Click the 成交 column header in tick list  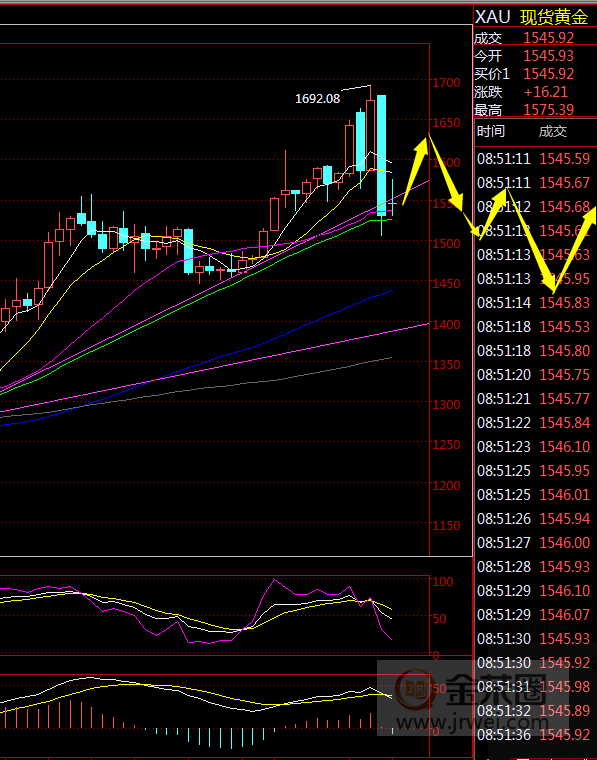tap(552, 131)
